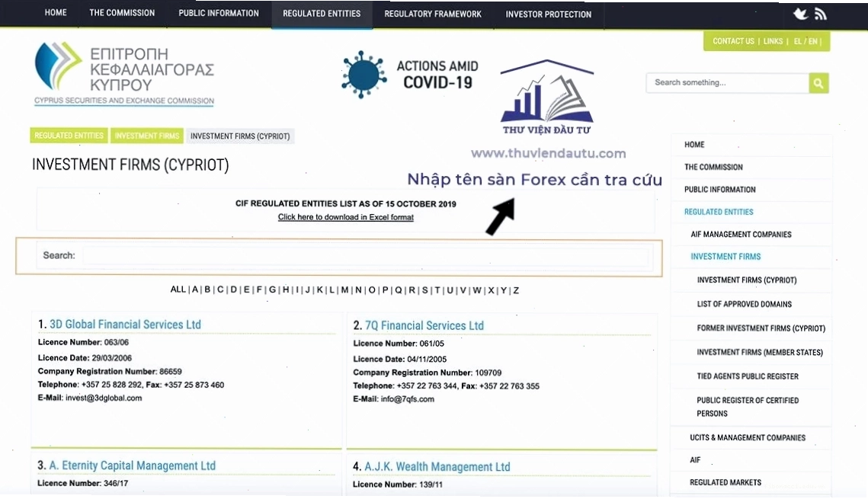Open PUBLIC REGISTER OF CERTIFIED PERSONS
The width and height of the screenshot is (868, 499).
click(x=748, y=407)
